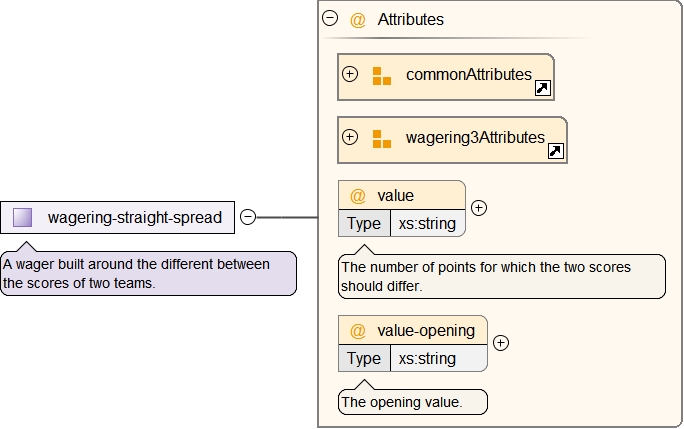Select the wagering-straight-spread element label
684x429 pixels.
pyautogui.click(x=134, y=217)
